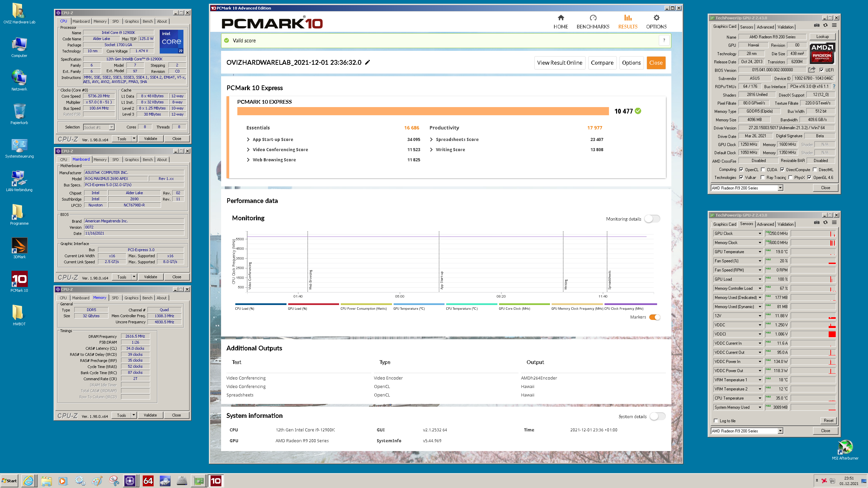The image size is (868, 488).
Task: Go to the BENCHMARKS section
Action: click(593, 22)
